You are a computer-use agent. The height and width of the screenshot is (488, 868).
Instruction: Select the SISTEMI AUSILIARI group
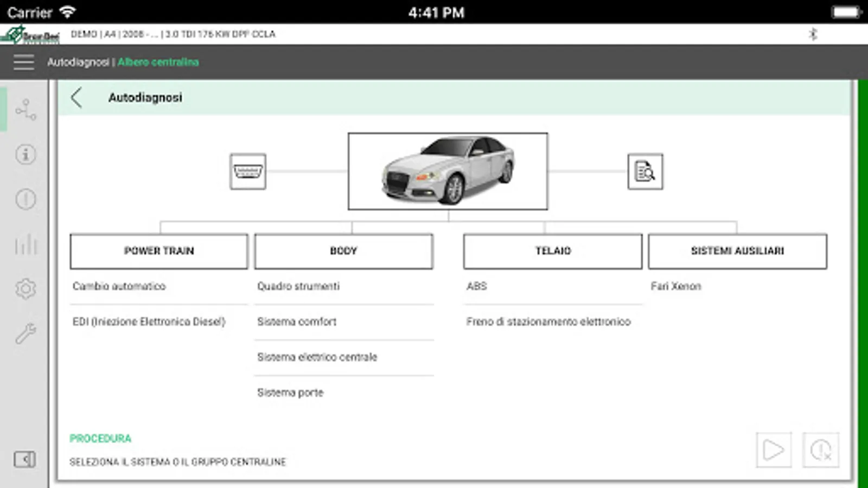click(738, 251)
